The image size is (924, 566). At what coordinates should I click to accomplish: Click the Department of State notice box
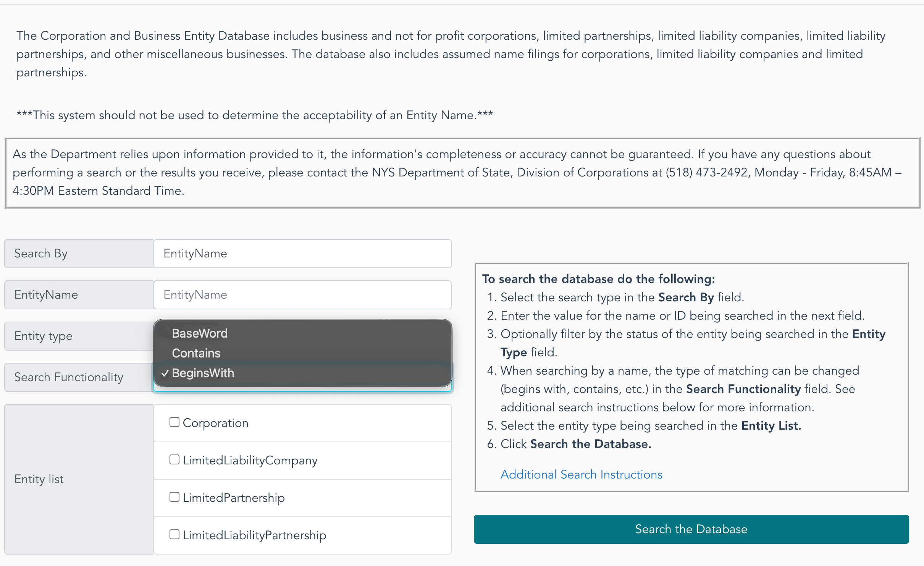tap(462, 173)
